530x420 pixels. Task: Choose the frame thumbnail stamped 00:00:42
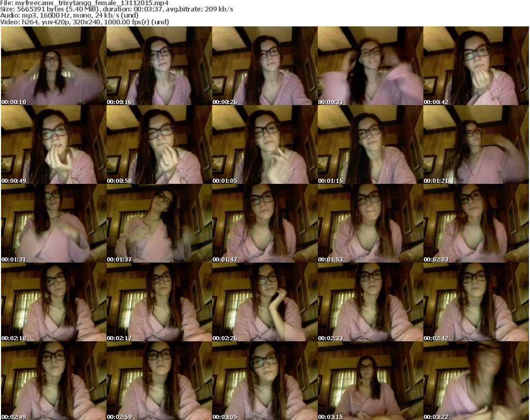click(x=476, y=66)
